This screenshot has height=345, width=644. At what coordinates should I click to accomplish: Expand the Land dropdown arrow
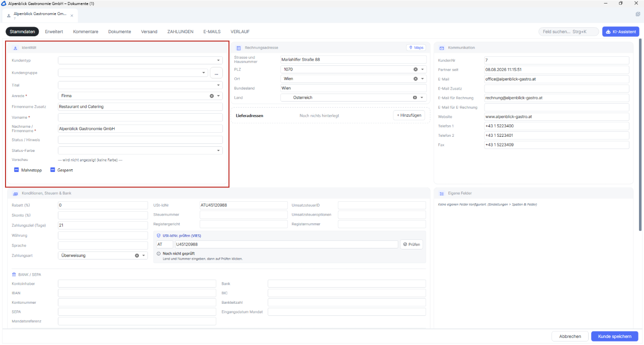[x=423, y=98]
